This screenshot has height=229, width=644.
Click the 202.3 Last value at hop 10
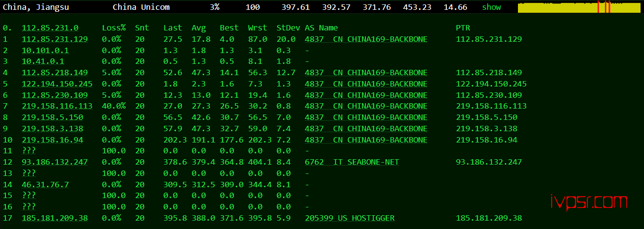click(175, 140)
